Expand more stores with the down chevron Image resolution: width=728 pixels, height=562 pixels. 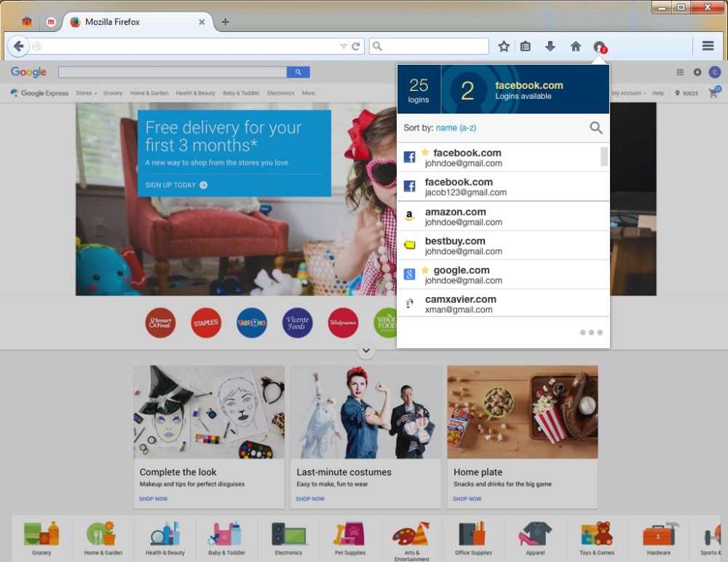pos(366,351)
